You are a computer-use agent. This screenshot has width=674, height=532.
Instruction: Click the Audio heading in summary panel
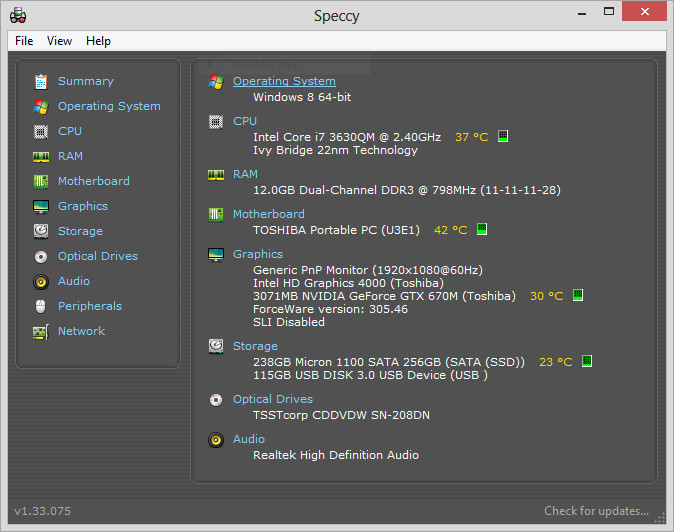tap(249, 439)
